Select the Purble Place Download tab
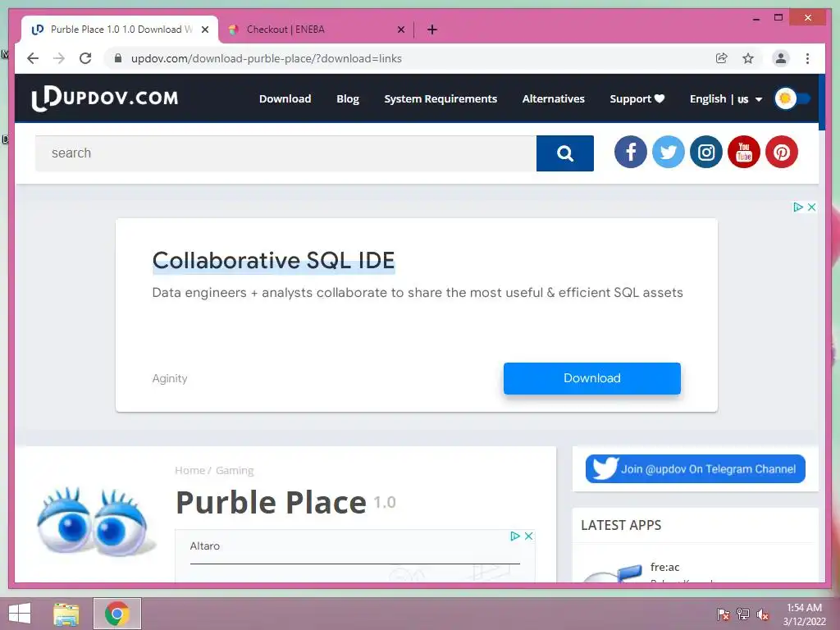Screen dimensions: 840x630 pyautogui.click(x=120, y=30)
